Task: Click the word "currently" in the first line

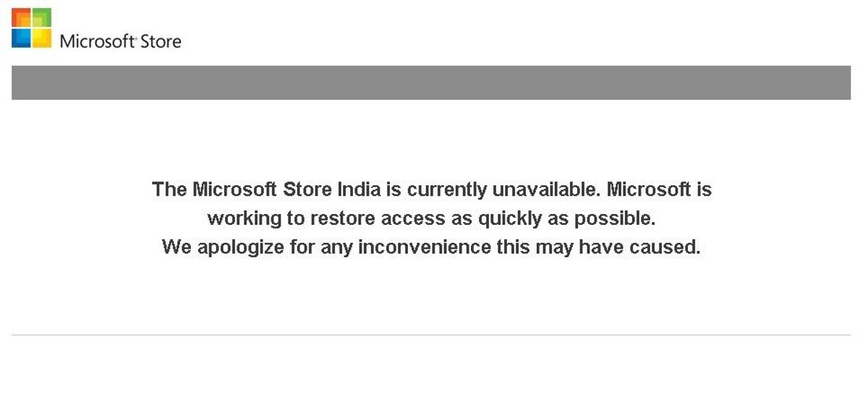Action: tap(447, 189)
